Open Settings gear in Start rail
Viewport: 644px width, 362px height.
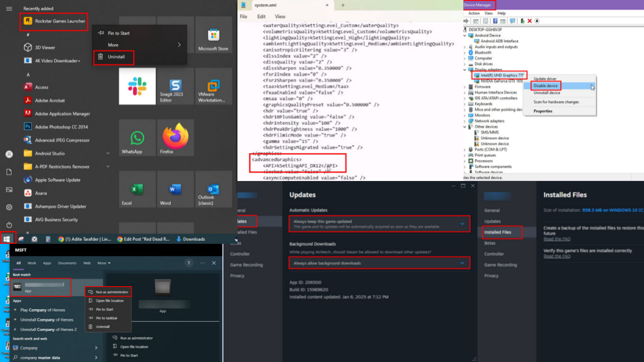(x=9, y=207)
